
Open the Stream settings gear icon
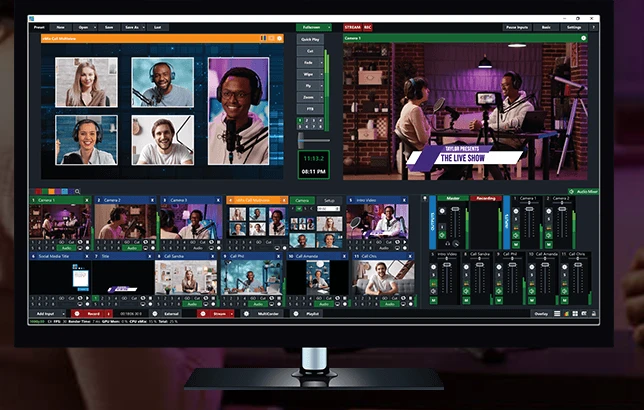pyautogui.click(x=202, y=313)
